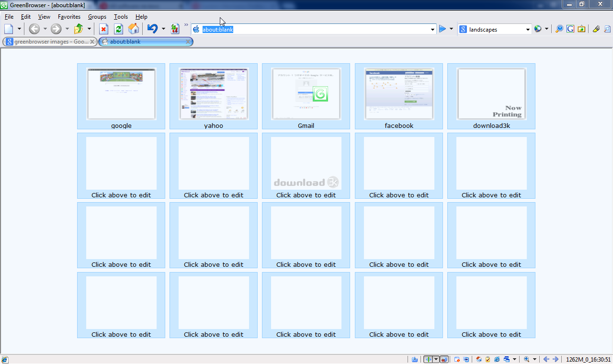Click the landscapes search input field
The image size is (613, 364).
pyautogui.click(x=496, y=30)
